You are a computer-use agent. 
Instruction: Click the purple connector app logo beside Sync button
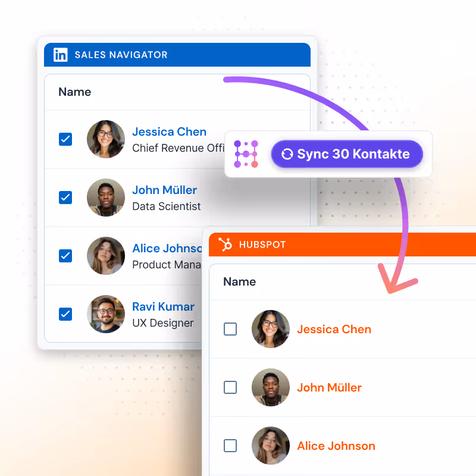coord(246,154)
